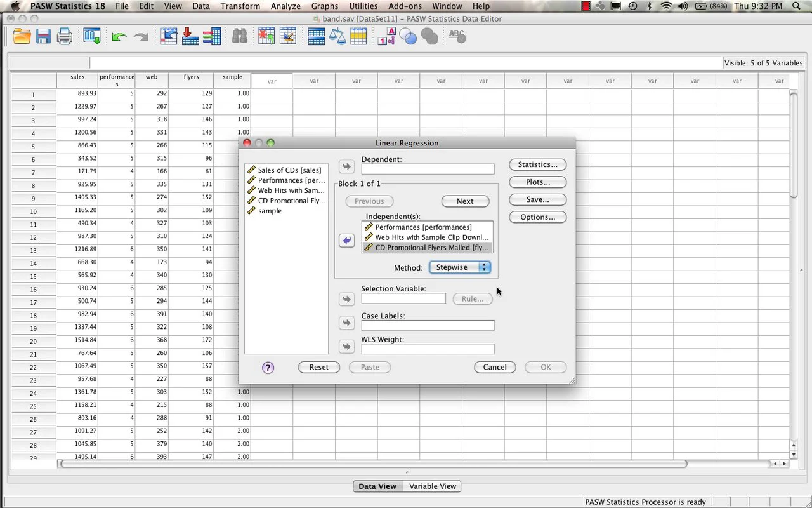The image size is (812, 508).
Task: Open the Variables info toolbar icon
Action: pyautogui.click(x=212, y=36)
